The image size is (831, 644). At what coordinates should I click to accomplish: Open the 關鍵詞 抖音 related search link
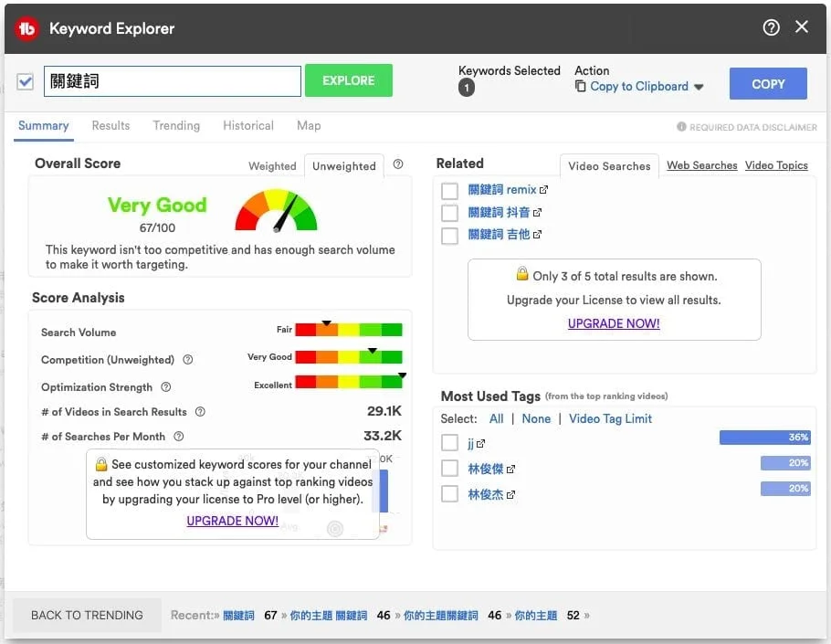pos(499,213)
